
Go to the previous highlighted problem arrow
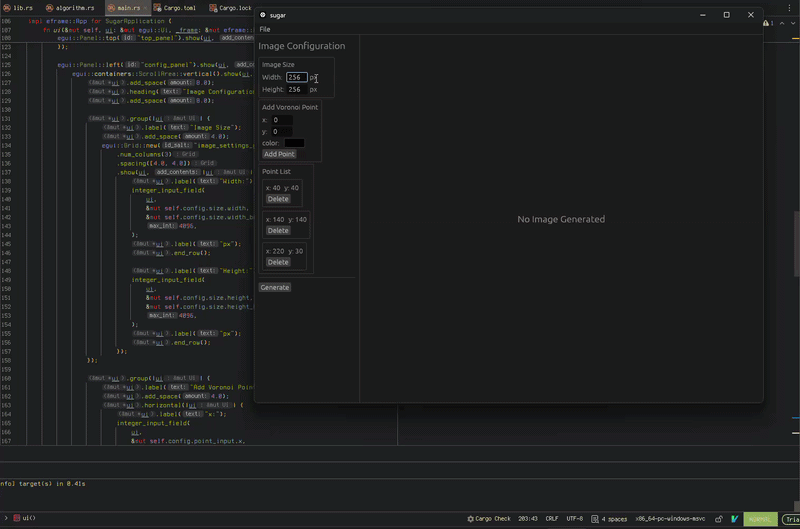[x=782, y=23]
